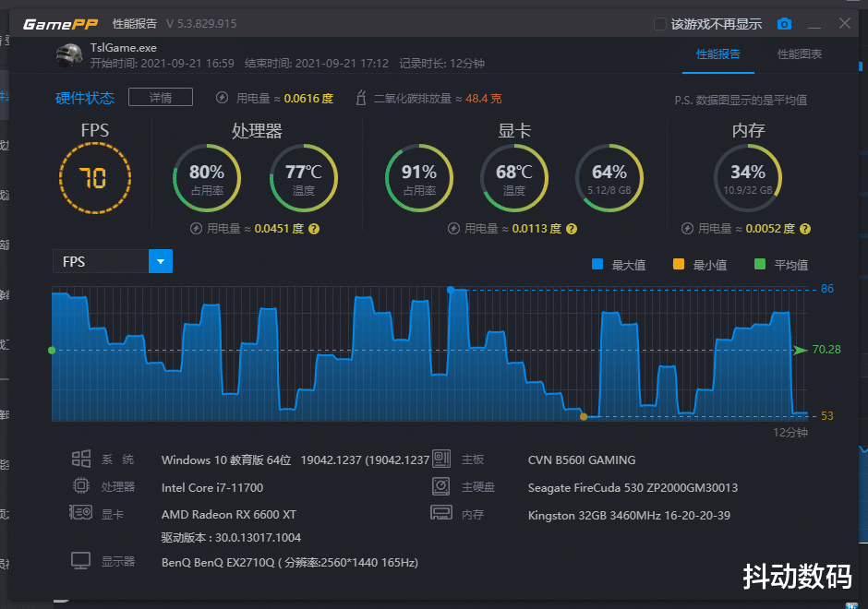
Task: Click the help question mark next to 0.0113 度
Action: click(x=572, y=229)
